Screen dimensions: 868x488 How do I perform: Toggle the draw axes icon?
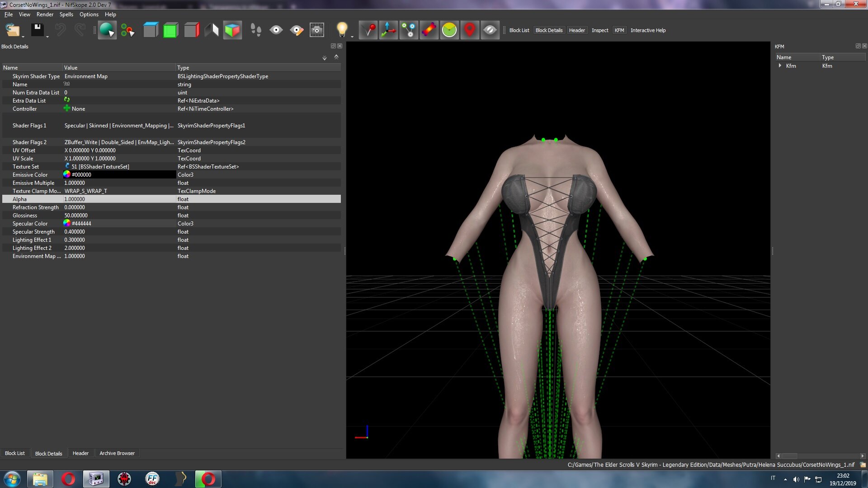(x=388, y=30)
